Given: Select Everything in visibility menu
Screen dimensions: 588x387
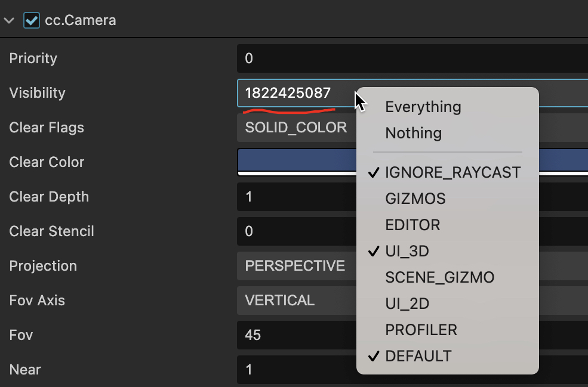Looking at the screenshot, I should 423,107.
